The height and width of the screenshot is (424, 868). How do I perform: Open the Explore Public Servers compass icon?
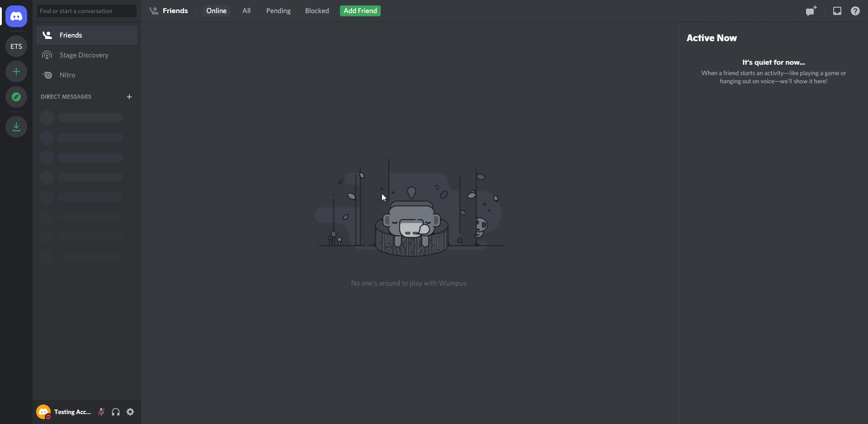pos(16,96)
